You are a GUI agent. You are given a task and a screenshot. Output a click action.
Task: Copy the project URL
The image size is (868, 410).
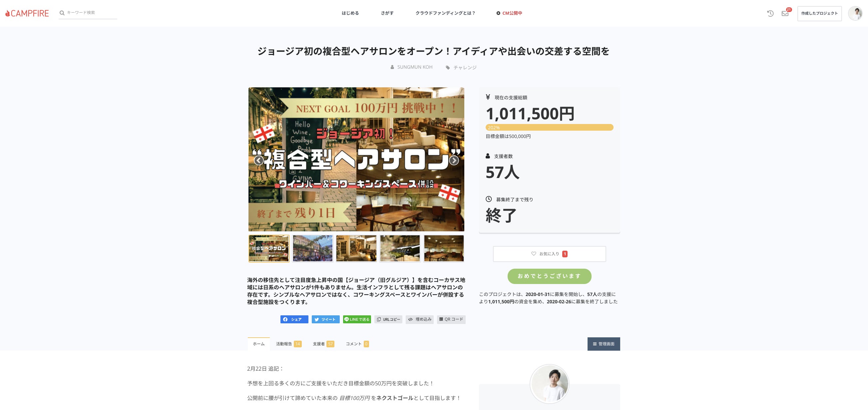tap(388, 319)
